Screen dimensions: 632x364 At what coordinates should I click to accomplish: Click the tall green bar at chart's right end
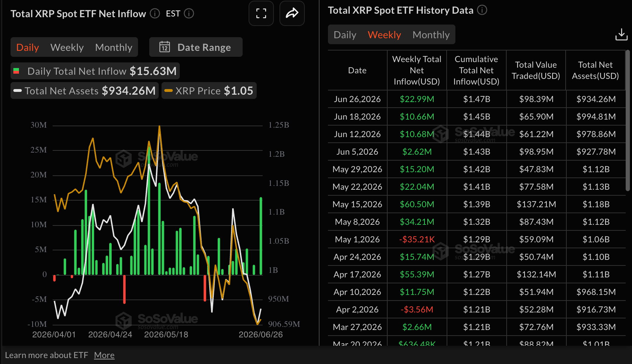pos(261,236)
